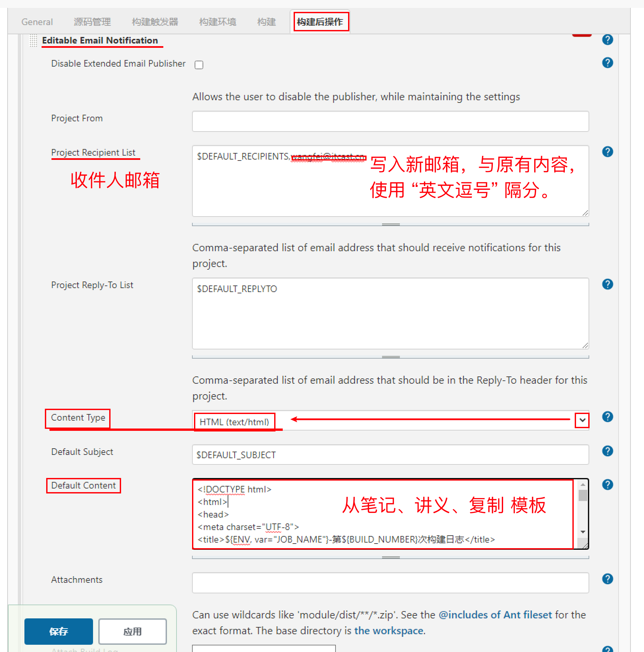Open Content Type help icon
The image size is (644, 652).
[x=607, y=417]
